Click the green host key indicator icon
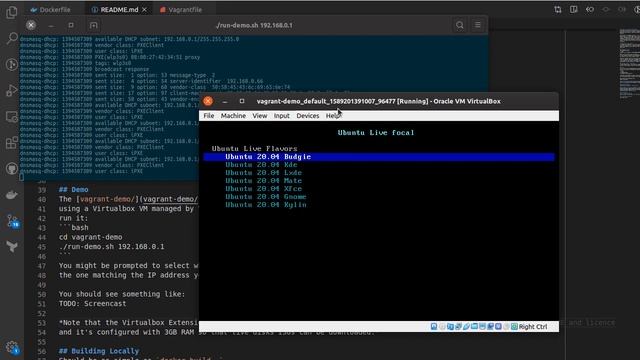 pos(514,327)
